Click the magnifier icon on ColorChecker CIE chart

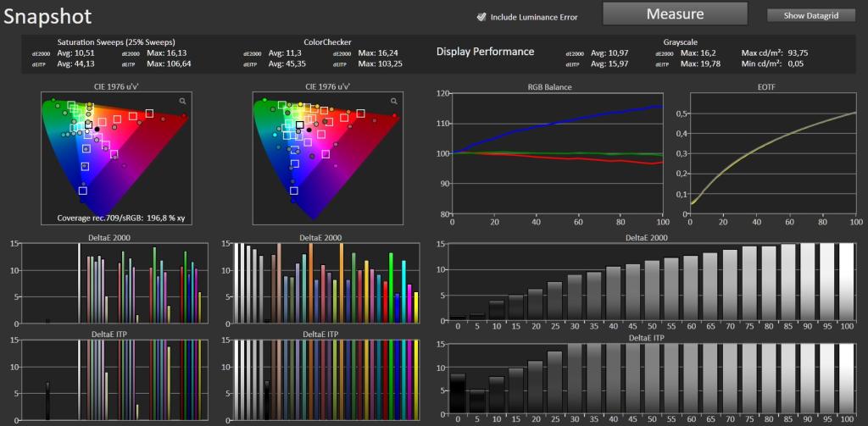pyautogui.click(x=394, y=102)
